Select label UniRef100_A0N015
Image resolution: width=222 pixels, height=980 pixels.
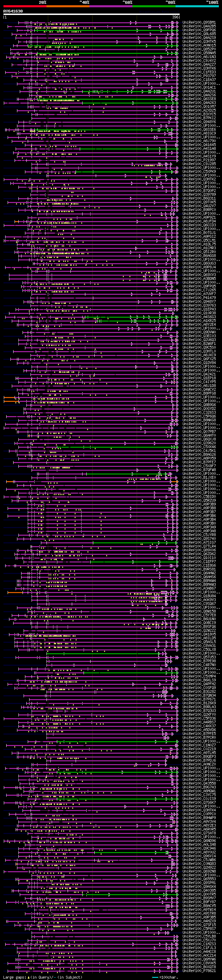coord(199,45)
